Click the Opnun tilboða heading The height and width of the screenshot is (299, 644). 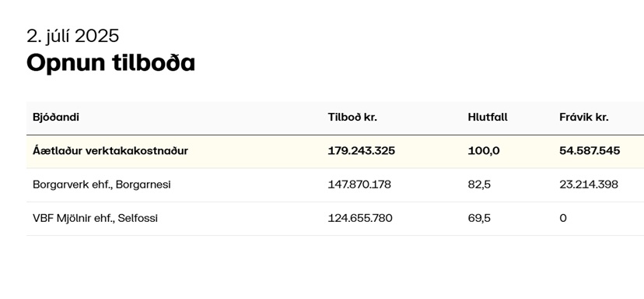(x=110, y=63)
